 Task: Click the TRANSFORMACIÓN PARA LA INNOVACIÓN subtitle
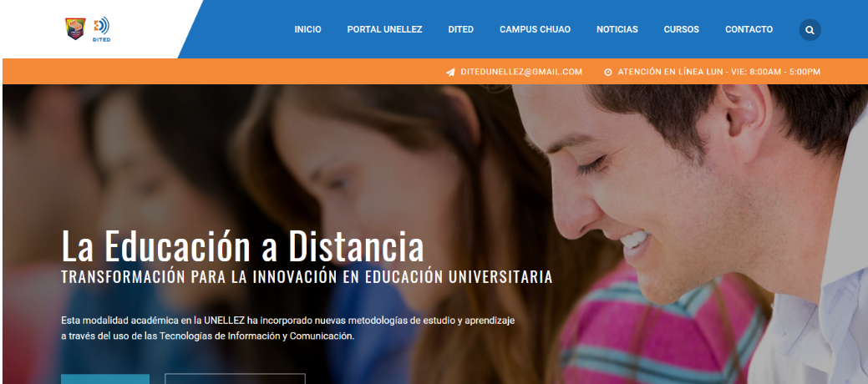(x=307, y=277)
